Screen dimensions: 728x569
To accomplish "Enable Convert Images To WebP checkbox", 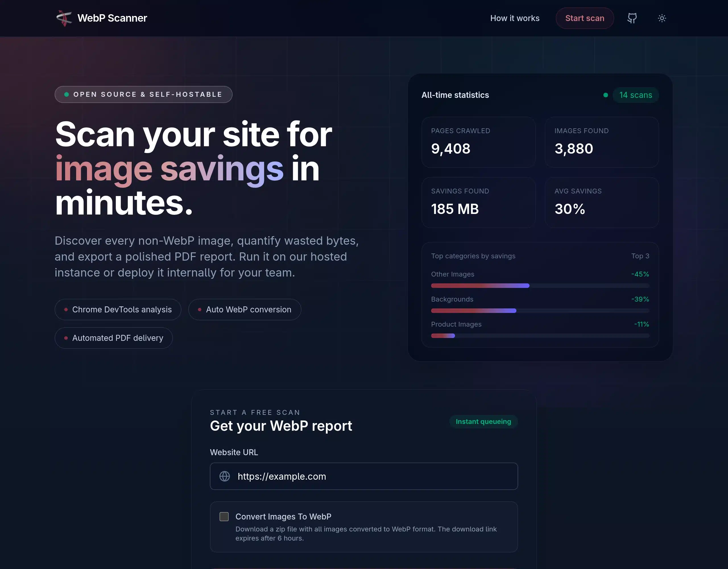I will (x=224, y=517).
